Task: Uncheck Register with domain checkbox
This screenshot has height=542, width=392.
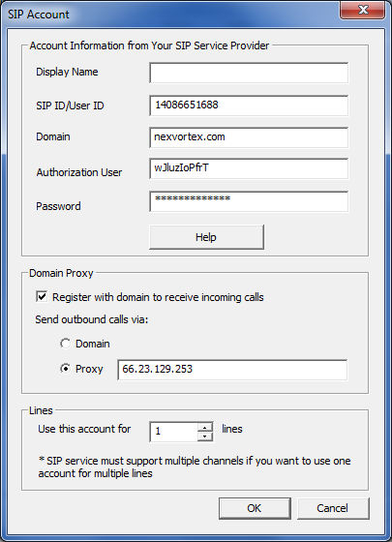Action: coord(42,296)
